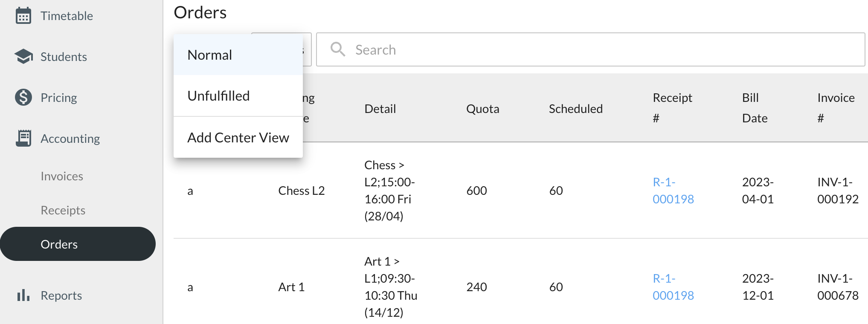The image size is (868, 324).
Task: Sort by the Scheduled column header
Action: pos(575,109)
